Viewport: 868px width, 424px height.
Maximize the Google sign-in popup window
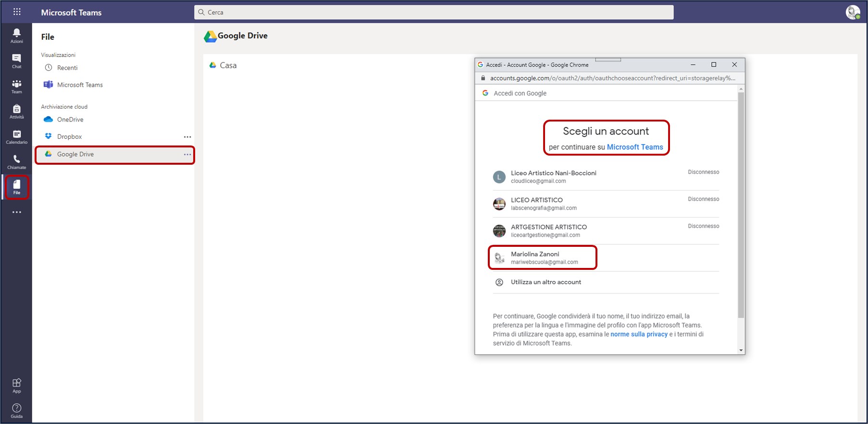(714, 64)
